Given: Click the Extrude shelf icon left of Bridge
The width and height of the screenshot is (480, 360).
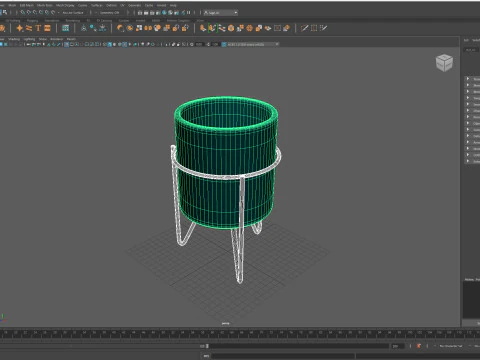Looking at the screenshot, I should coord(203,28).
